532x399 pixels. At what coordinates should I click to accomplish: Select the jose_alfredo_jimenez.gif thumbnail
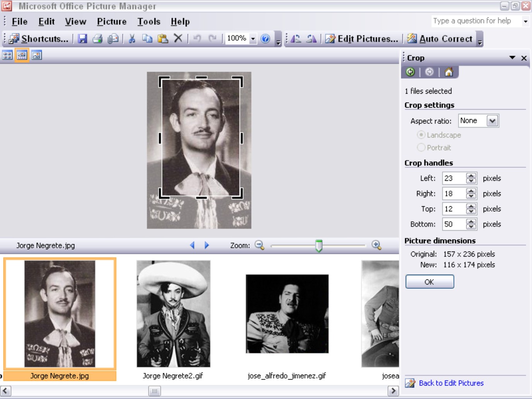tap(287, 314)
